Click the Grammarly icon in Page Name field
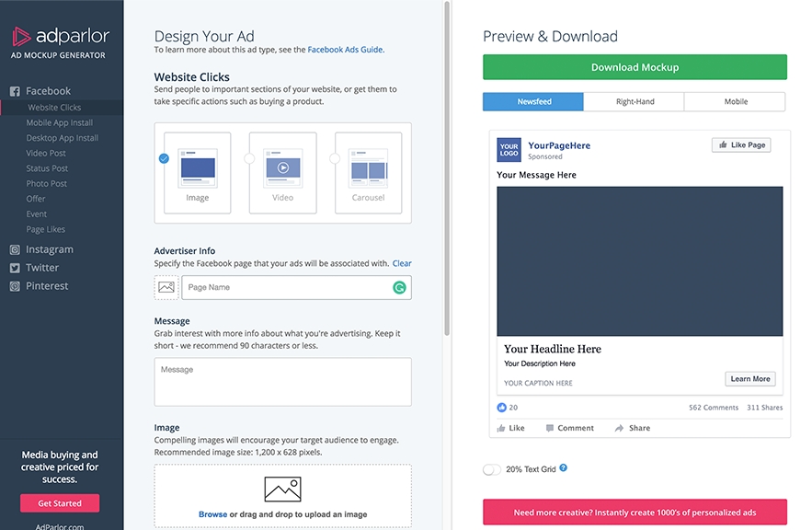The height and width of the screenshot is (530, 812). (x=399, y=287)
